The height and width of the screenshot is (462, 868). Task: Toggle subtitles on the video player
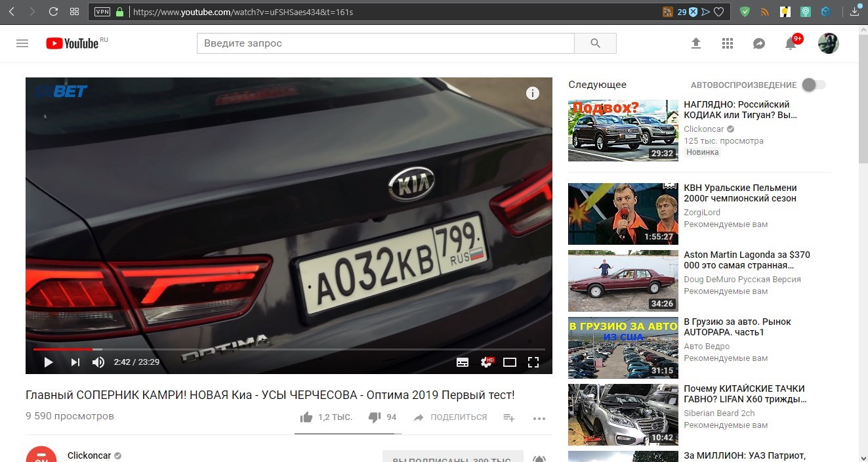[463, 362]
